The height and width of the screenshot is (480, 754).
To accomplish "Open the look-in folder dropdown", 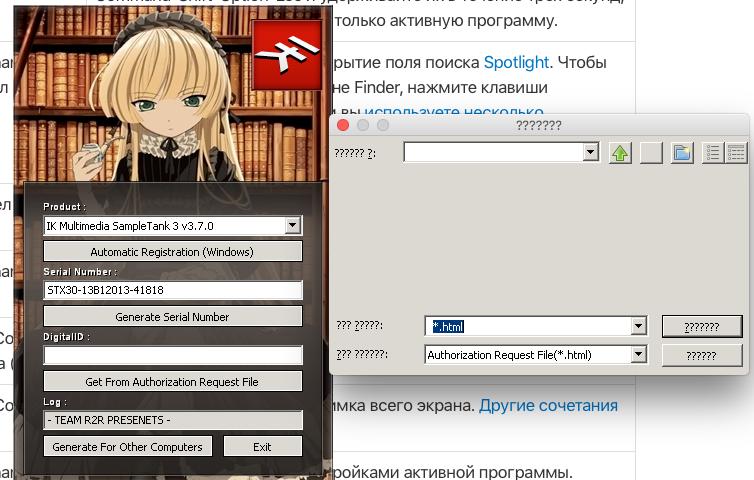I will [x=590, y=153].
